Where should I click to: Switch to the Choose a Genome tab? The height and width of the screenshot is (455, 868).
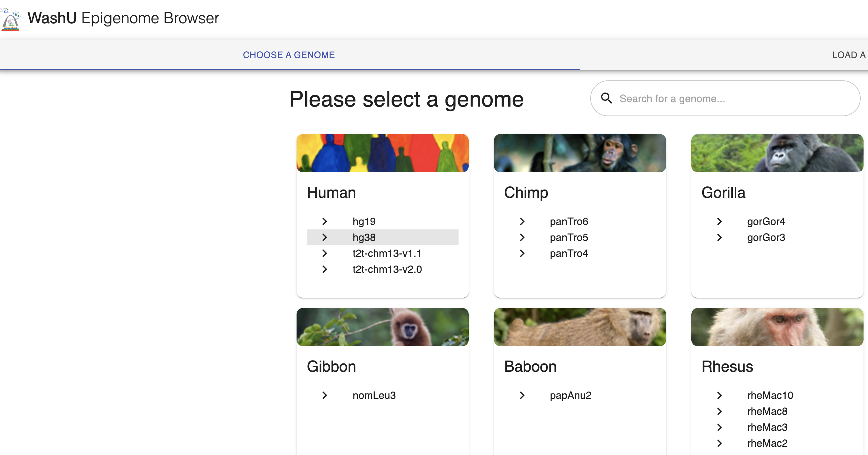289,55
